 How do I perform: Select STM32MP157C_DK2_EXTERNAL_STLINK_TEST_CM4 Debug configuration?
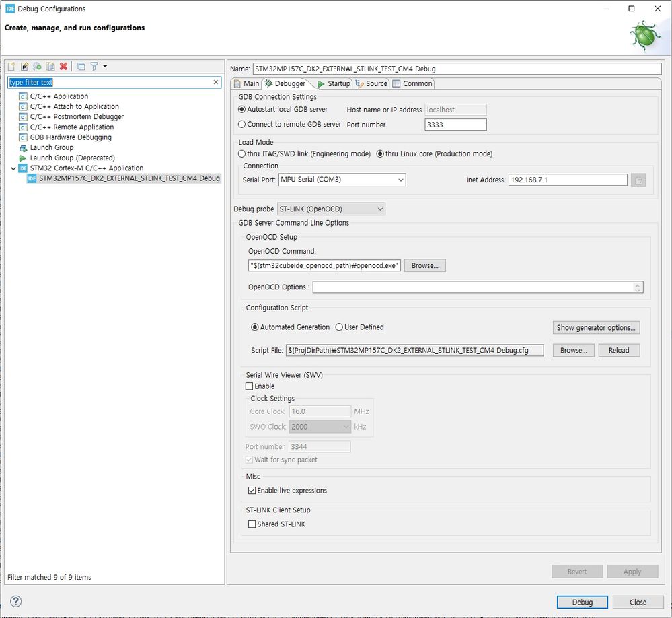tap(129, 178)
